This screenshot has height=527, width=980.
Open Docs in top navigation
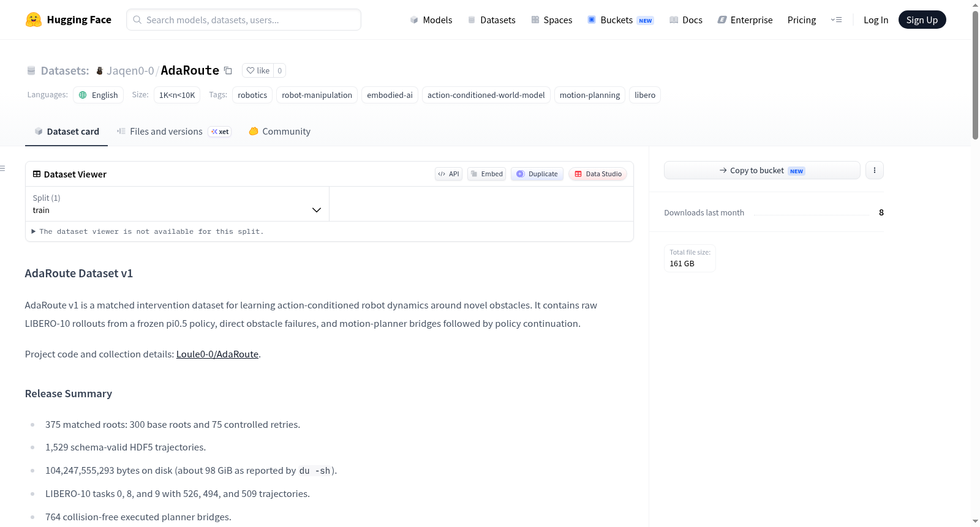click(685, 20)
